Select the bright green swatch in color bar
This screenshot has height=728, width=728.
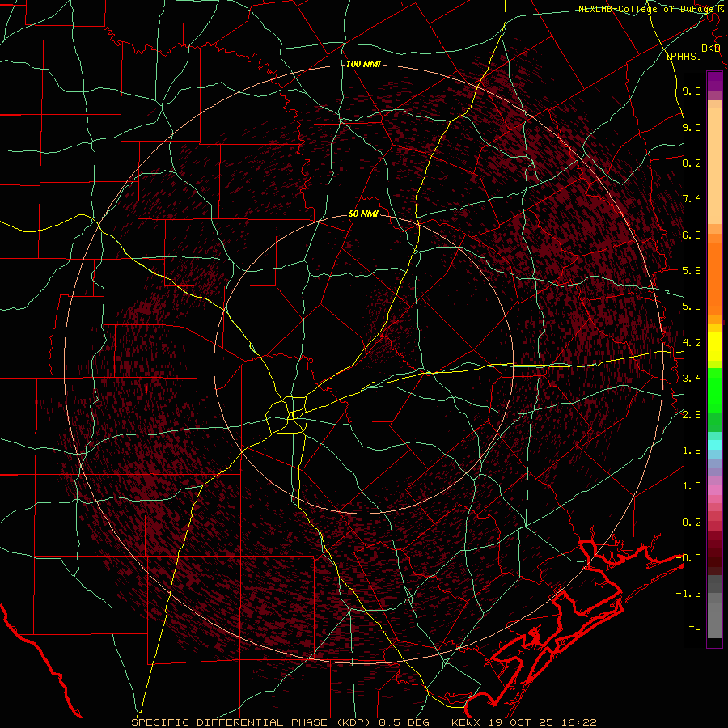coord(714,391)
